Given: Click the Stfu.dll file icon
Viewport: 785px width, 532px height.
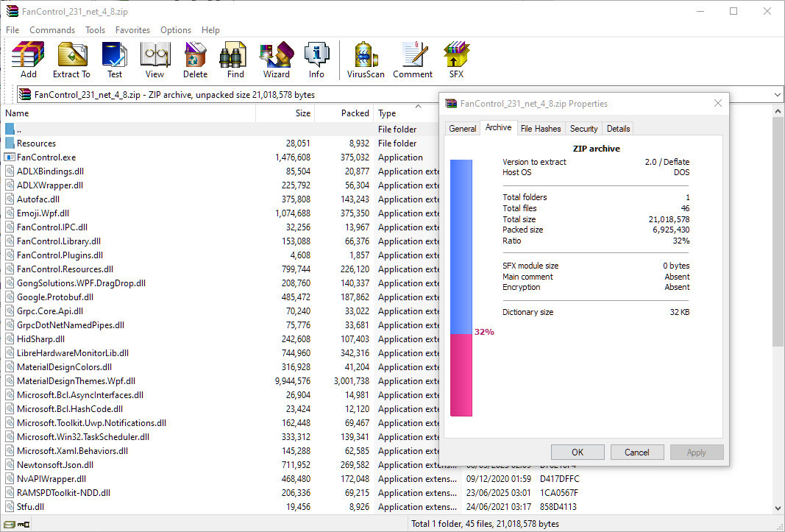Looking at the screenshot, I should pos(10,507).
